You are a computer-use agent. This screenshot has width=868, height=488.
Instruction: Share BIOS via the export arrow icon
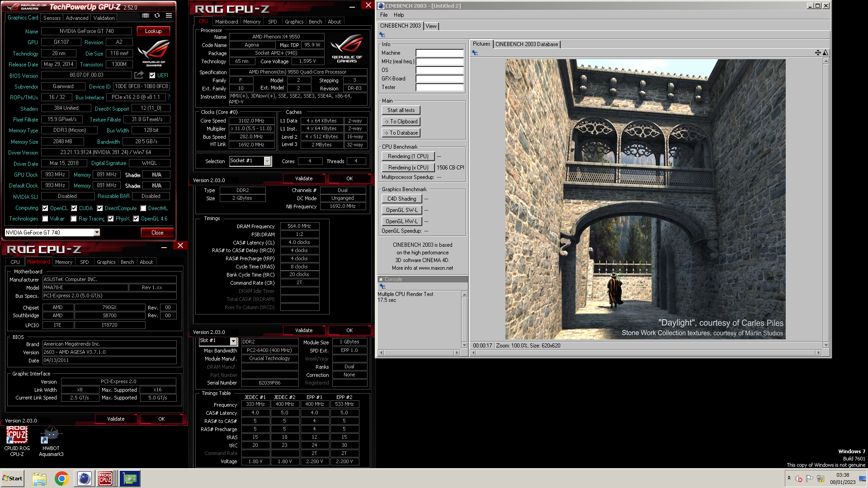(x=139, y=75)
